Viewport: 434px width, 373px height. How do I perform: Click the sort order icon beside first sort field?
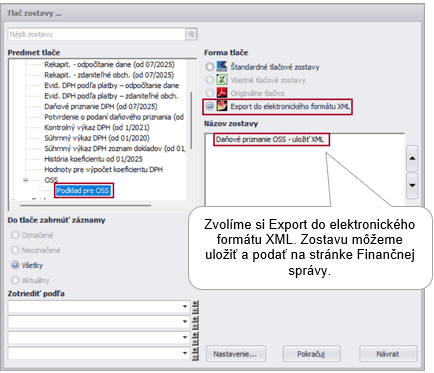point(195,307)
